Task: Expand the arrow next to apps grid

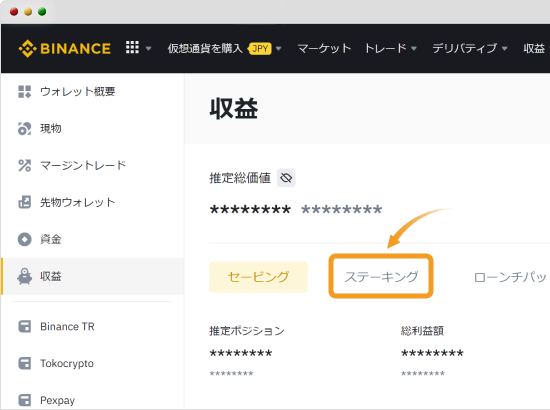Action: coord(148,48)
